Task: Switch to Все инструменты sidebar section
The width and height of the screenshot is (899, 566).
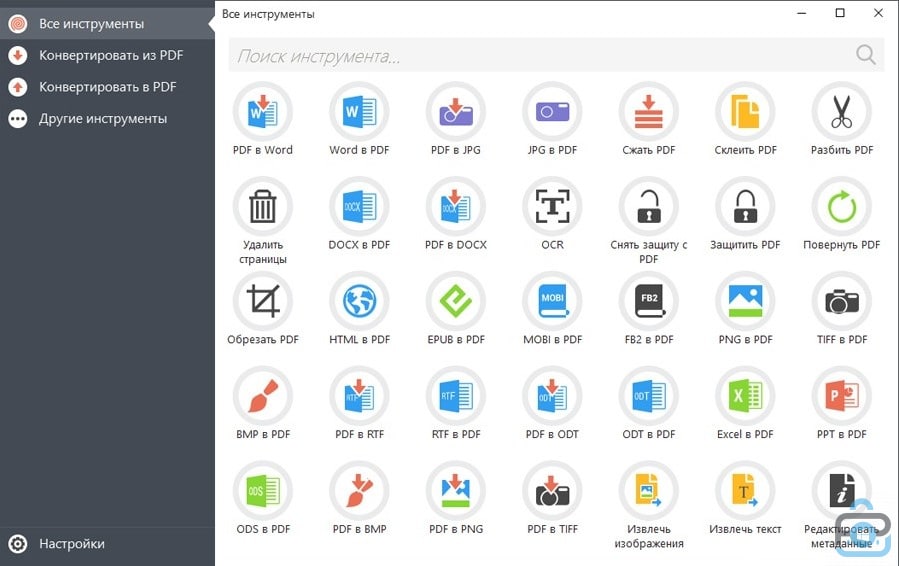Action: pos(107,24)
